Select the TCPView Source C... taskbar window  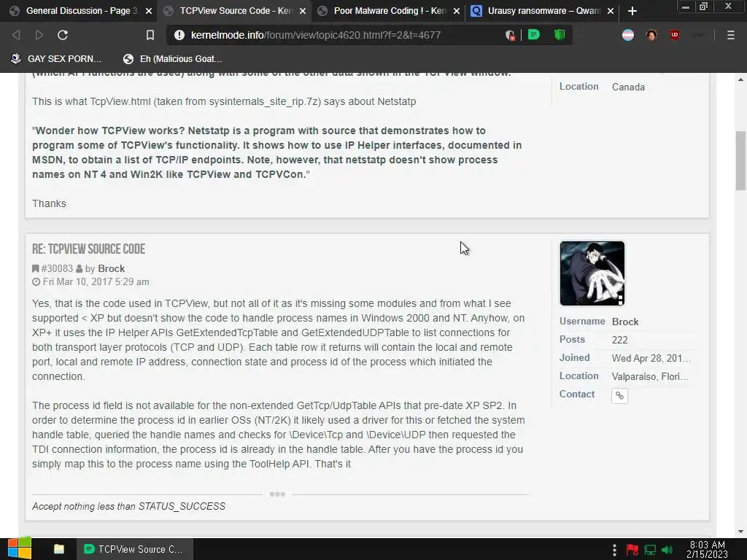(x=135, y=549)
